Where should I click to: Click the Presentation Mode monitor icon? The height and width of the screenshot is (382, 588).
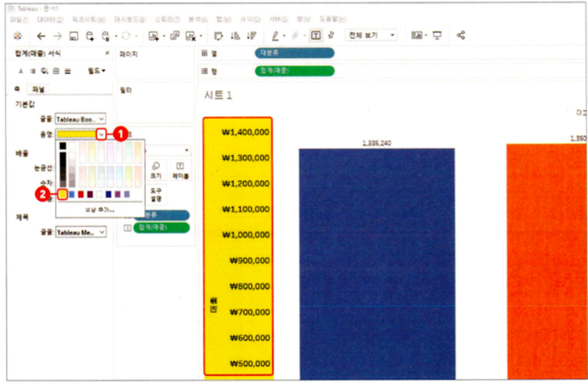(x=437, y=35)
